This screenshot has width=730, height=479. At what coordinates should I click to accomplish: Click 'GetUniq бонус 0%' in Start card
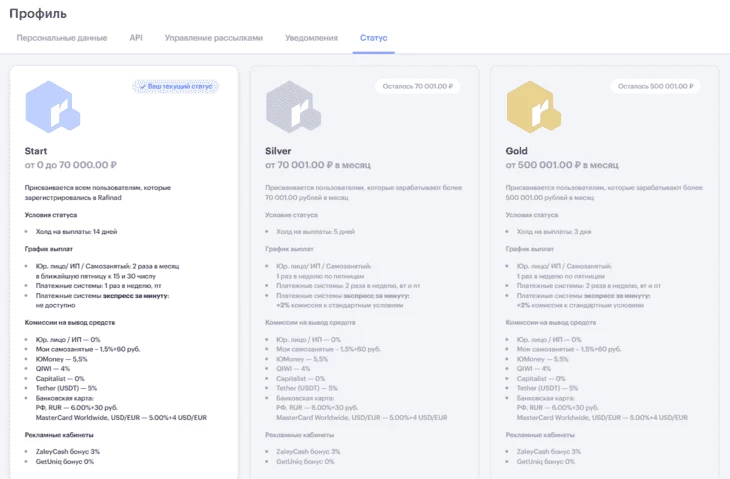[x=65, y=462]
